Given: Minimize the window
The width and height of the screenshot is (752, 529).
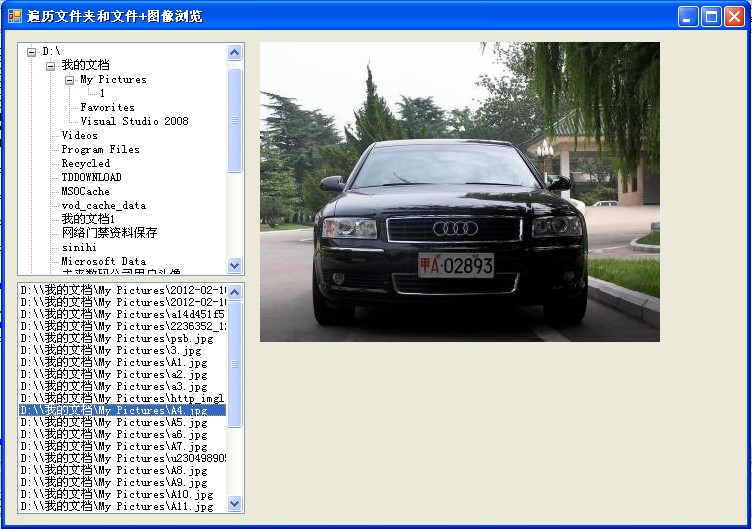Looking at the screenshot, I should point(688,17).
